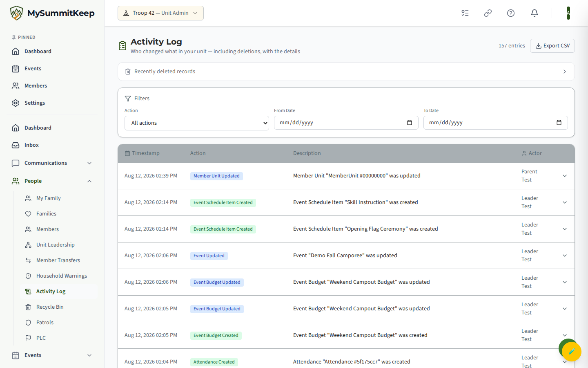Expand the Demo Fall Camporee updated row
588x368 pixels.
click(x=565, y=256)
